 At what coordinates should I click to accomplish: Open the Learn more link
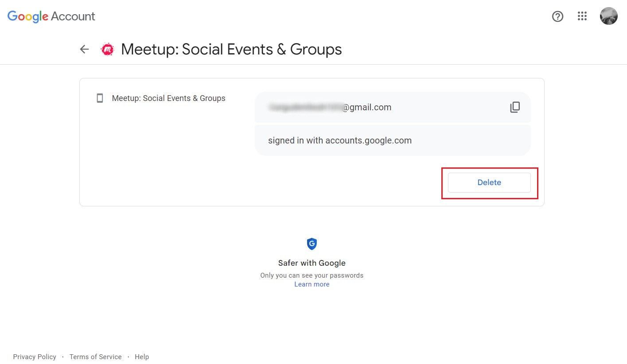(312, 284)
